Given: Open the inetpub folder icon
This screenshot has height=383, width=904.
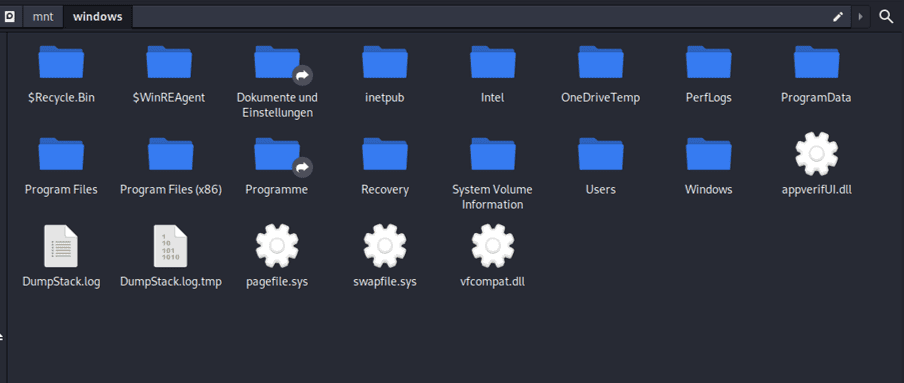Looking at the screenshot, I should tap(385, 62).
